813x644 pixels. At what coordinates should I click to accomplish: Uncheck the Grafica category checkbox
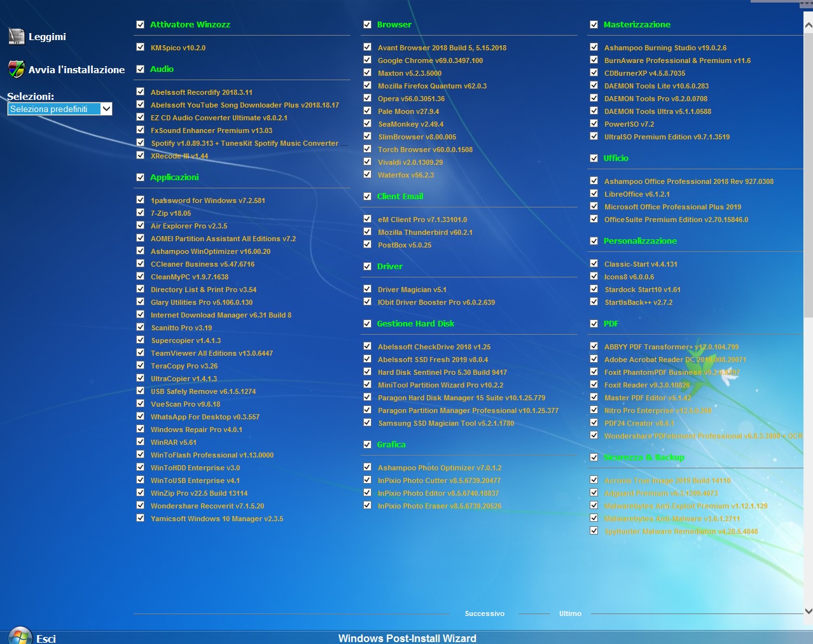[368, 444]
